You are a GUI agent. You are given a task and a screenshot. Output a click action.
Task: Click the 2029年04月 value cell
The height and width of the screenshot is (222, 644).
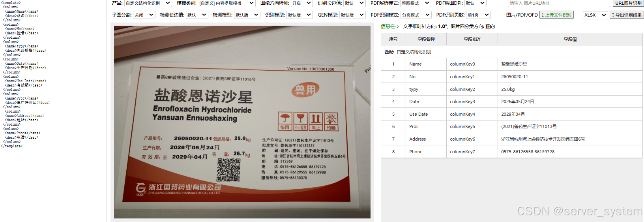pos(570,114)
